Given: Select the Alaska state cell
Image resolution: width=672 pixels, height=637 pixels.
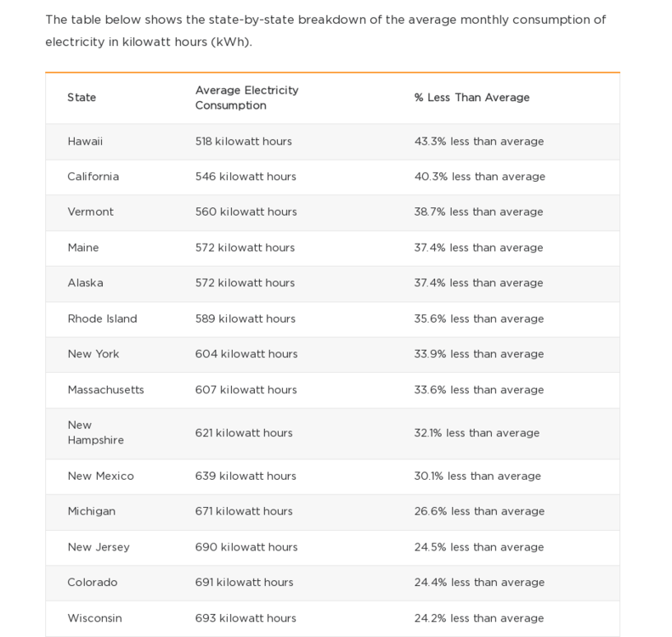Looking at the screenshot, I should [x=85, y=283].
